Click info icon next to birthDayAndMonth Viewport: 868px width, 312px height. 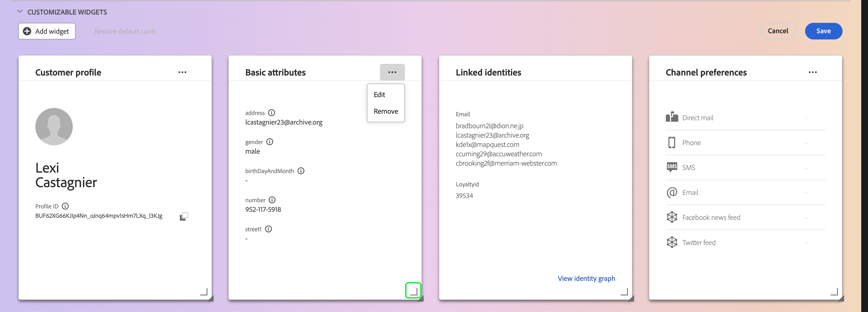pos(301,171)
